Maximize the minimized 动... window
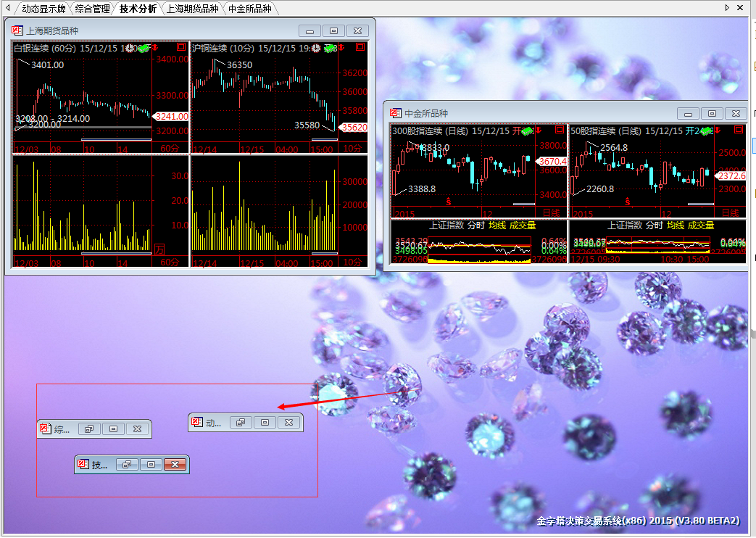756x538 pixels. coord(265,422)
